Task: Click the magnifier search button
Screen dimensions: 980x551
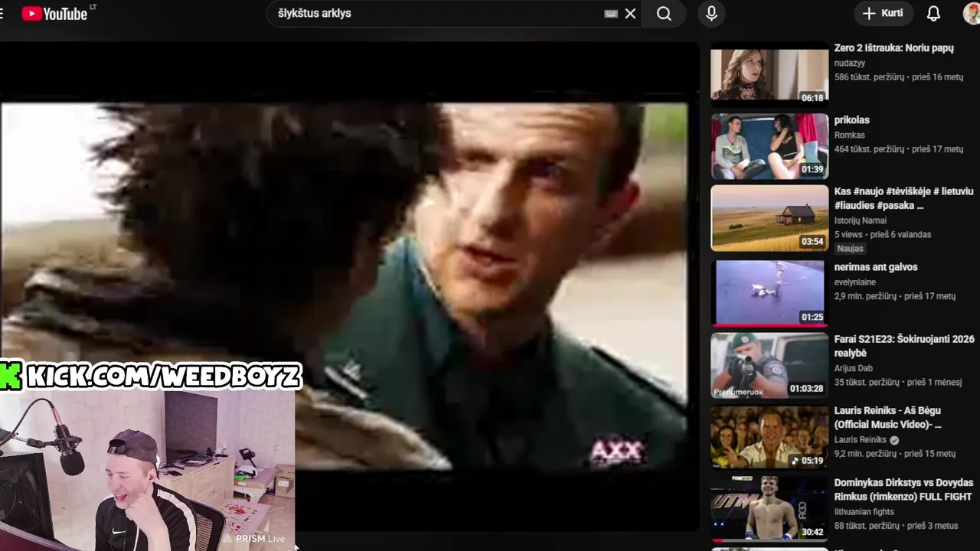Action: [664, 13]
